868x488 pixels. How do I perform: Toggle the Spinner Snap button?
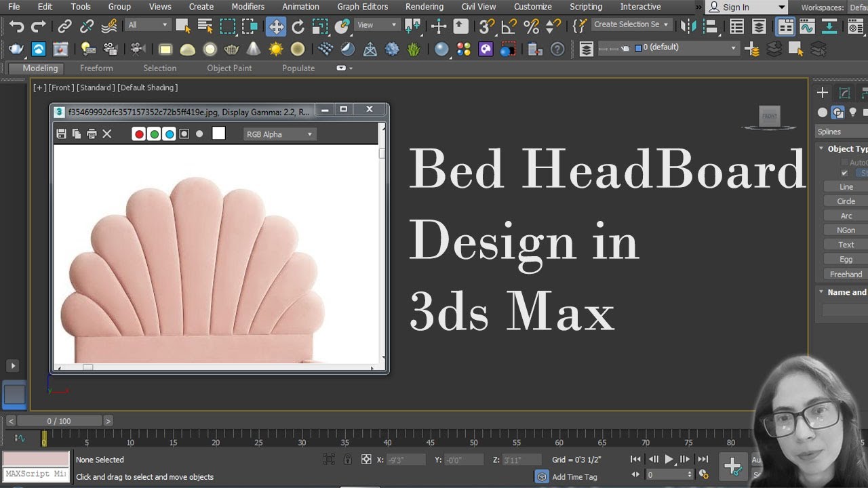(554, 26)
